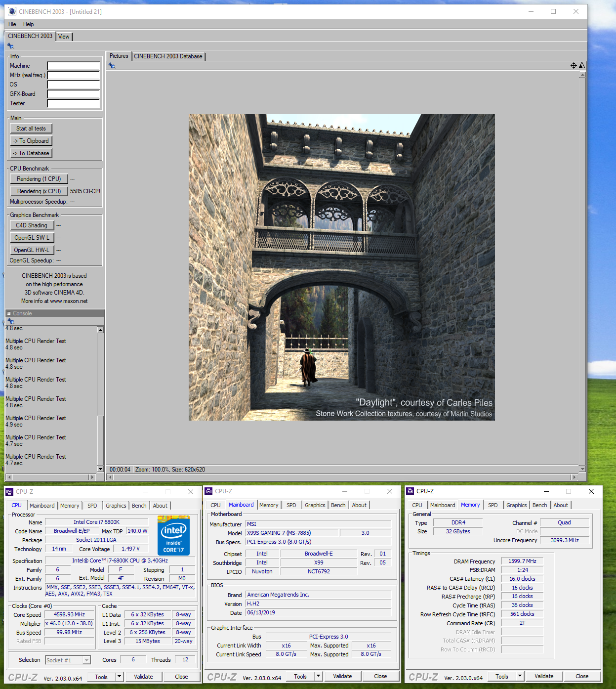Run the Rendering (x CPU) benchmark
The image size is (616, 689).
39,191
